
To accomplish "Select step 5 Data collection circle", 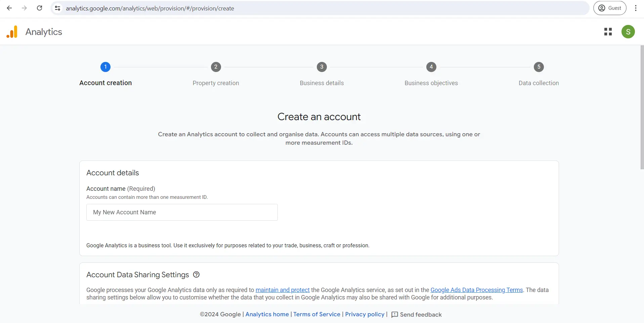I will 539,67.
